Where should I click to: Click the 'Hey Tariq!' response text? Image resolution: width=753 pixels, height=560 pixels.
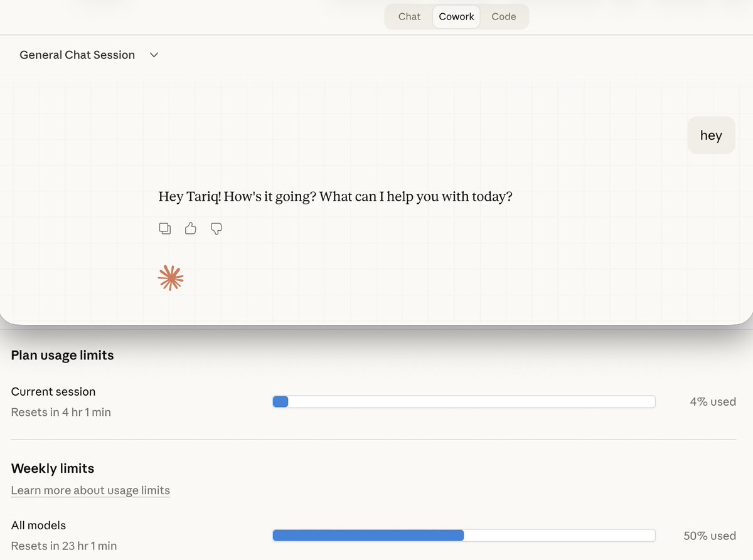point(335,197)
